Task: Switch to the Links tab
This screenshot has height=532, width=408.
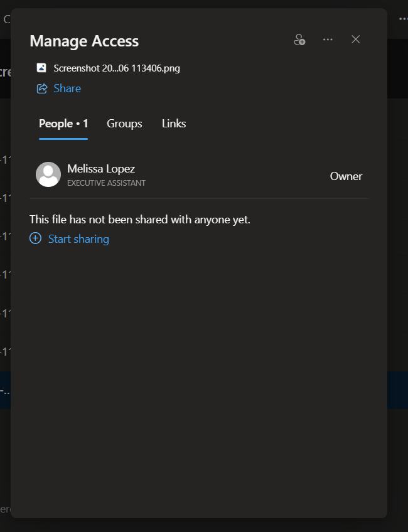Action: pos(174,124)
